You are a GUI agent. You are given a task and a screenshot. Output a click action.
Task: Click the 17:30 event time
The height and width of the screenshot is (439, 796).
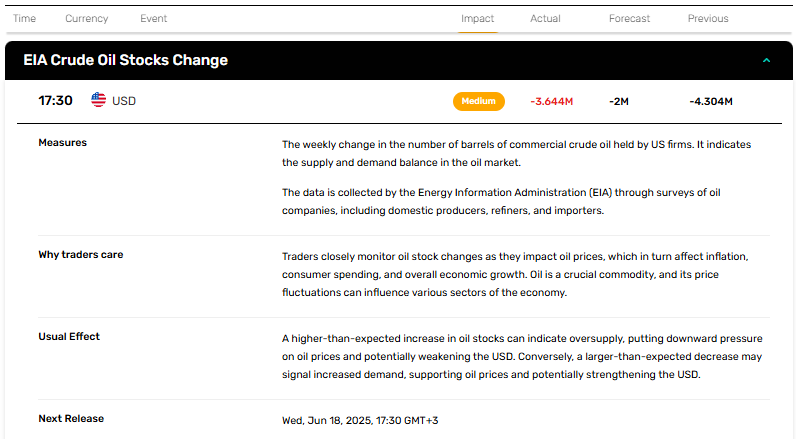point(55,100)
